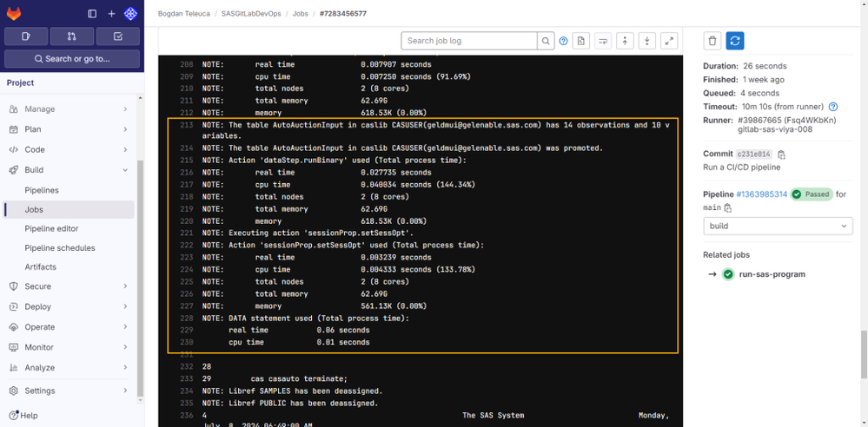The image size is (868, 427).
Task: Open pipeline #1363985314 link
Action: [761, 194]
